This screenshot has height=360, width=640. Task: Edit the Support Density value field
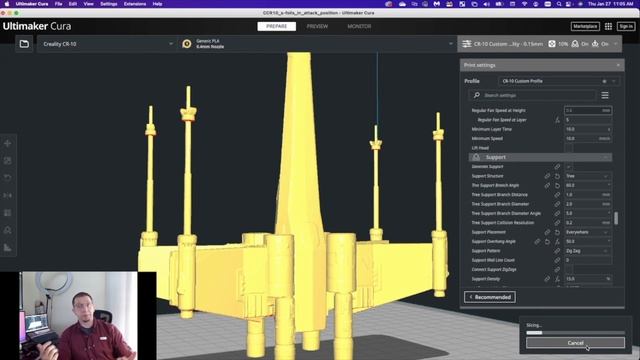click(x=588, y=279)
